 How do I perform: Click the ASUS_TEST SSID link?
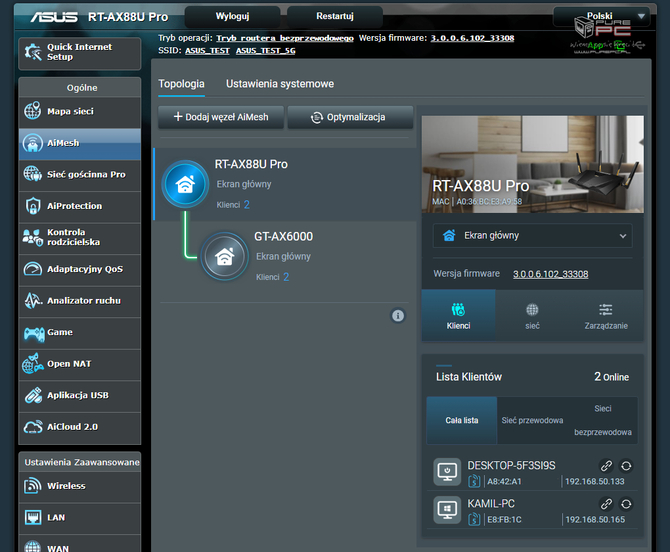click(x=207, y=51)
